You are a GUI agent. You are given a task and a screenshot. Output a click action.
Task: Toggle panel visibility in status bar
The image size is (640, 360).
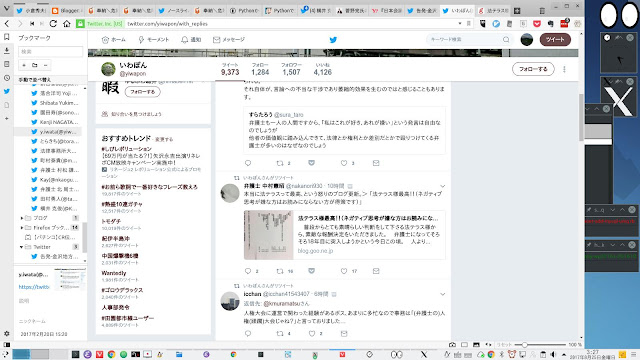(7, 344)
